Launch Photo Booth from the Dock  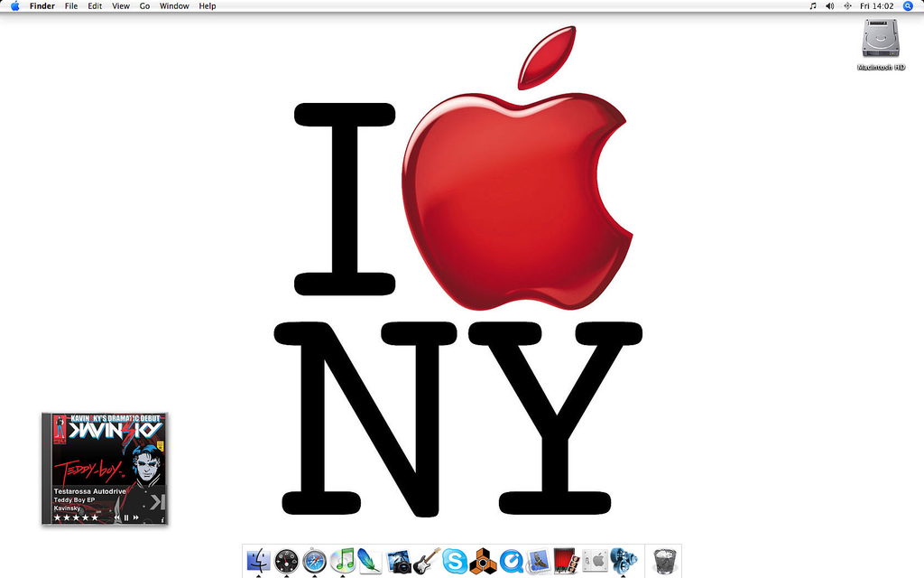pyautogui.click(x=567, y=561)
